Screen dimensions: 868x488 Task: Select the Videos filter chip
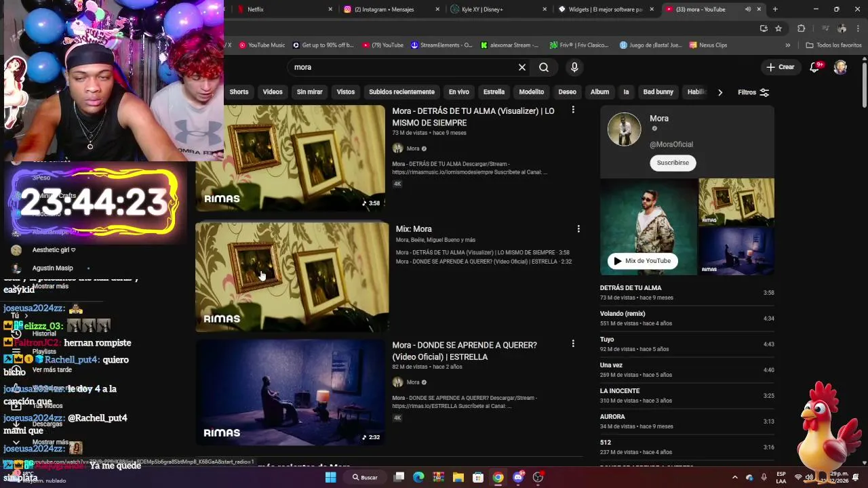(273, 91)
